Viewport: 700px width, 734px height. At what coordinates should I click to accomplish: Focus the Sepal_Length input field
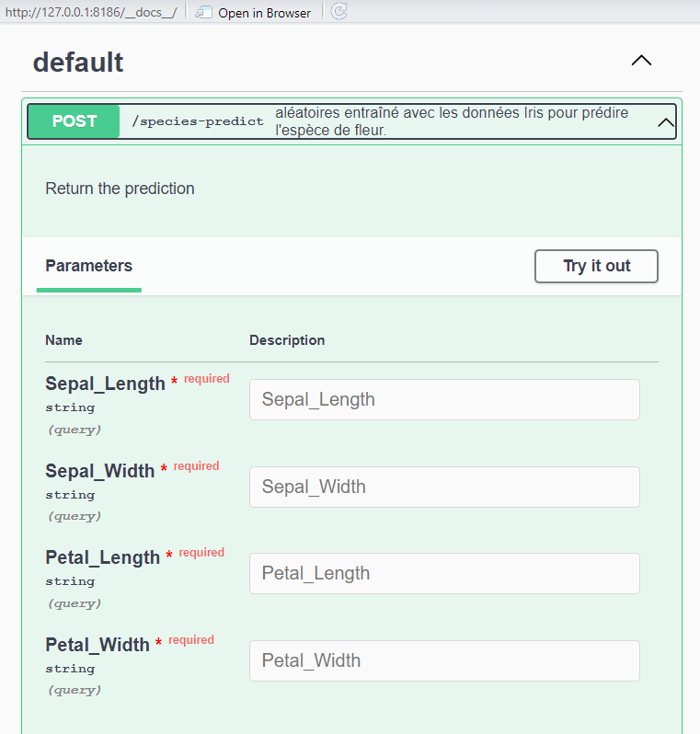(x=444, y=399)
